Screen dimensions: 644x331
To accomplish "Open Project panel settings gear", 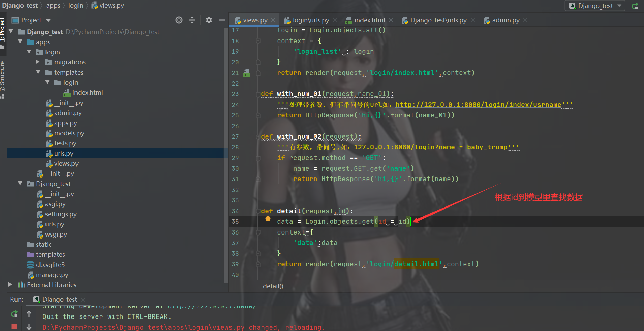I will [x=209, y=20].
